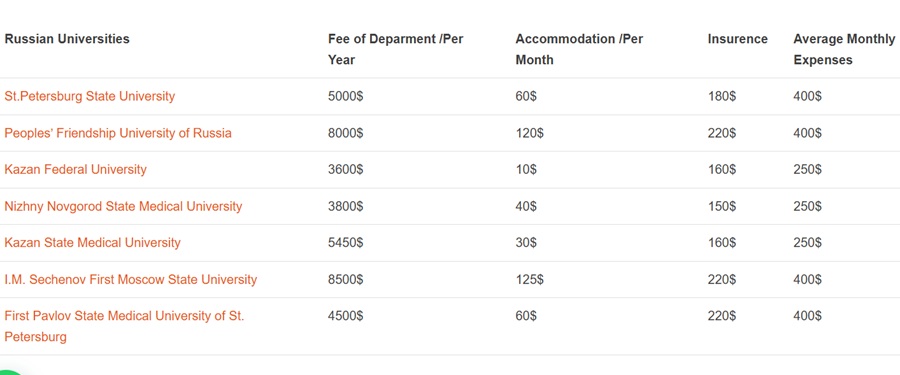Click the 4500$ fee for First Pavlov

point(346,316)
